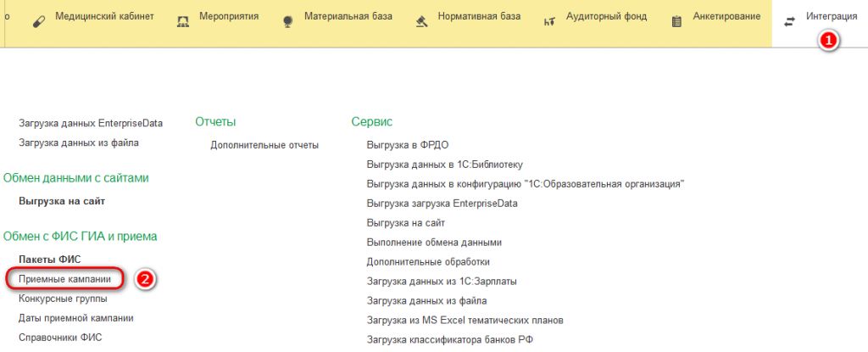868x352 pixels.
Task: Click the Сервис group heading
Action: point(372,122)
